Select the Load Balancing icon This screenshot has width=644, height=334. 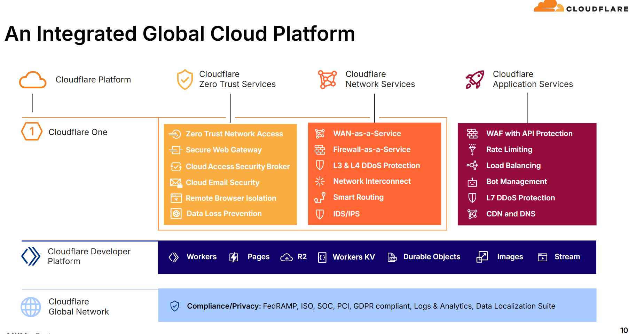[472, 165]
